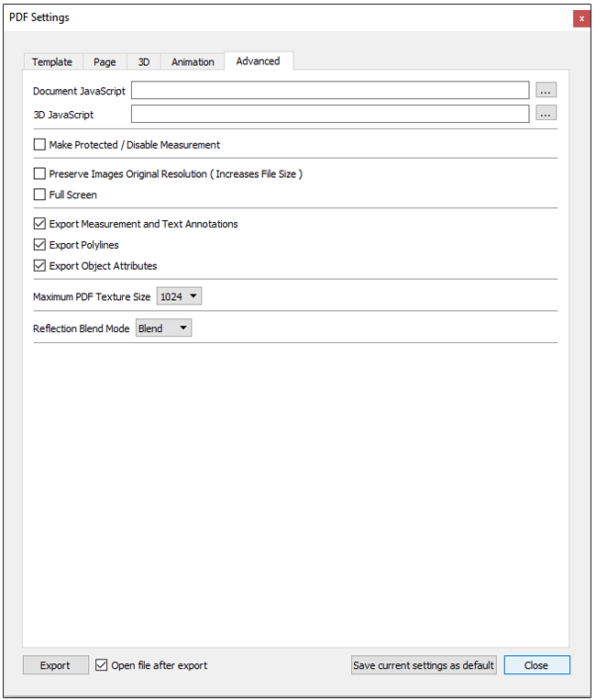This screenshot has width=596, height=700.
Task: Uncheck Export Measurement and Text Annotations
Action: pos(39,224)
